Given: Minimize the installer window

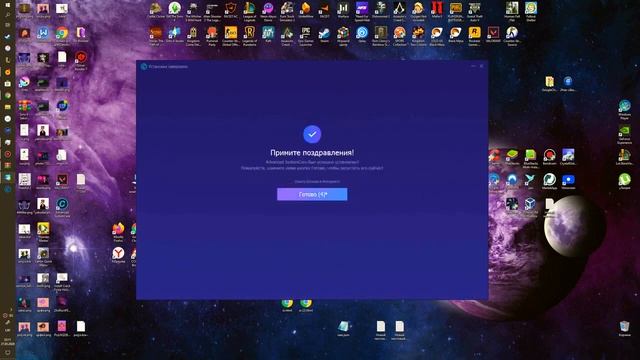Looking at the screenshot, I should point(473,66).
